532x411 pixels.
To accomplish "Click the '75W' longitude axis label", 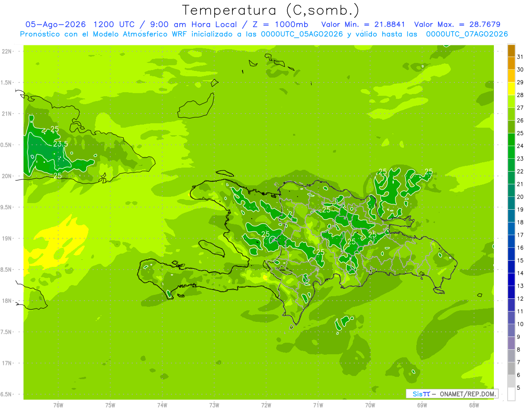I will point(110,405).
